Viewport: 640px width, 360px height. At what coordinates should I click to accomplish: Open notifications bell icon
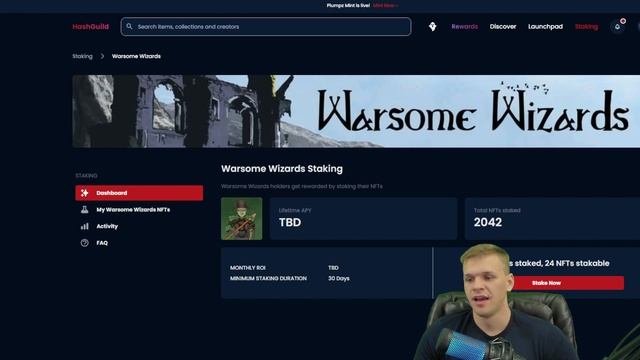pos(618,27)
